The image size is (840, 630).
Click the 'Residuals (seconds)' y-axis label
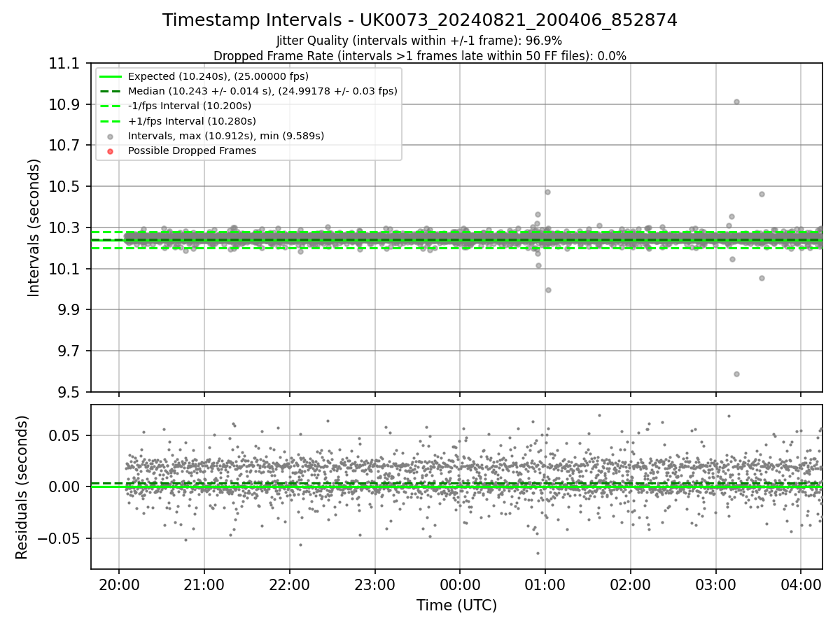[x=22, y=487]
